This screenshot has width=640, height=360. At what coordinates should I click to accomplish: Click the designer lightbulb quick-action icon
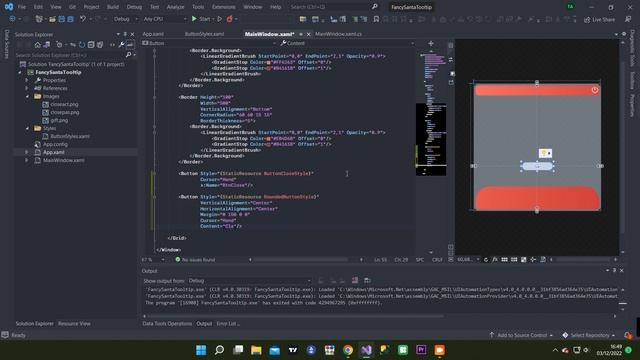[545, 153]
